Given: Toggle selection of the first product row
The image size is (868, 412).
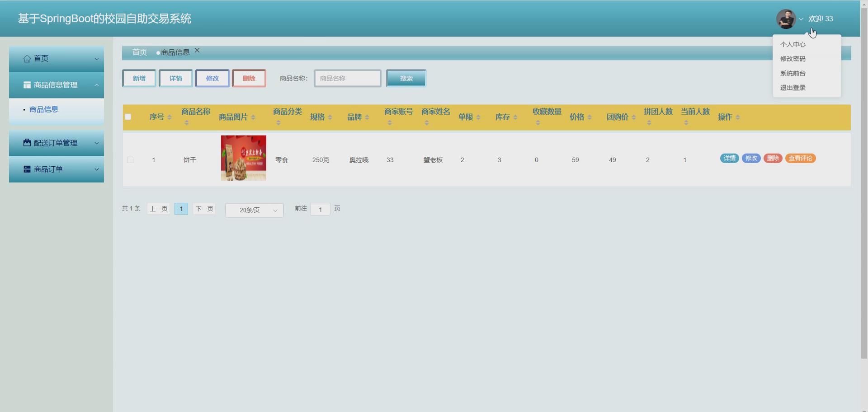Looking at the screenshot, I should pyautogui.click(x=130, y=159).
